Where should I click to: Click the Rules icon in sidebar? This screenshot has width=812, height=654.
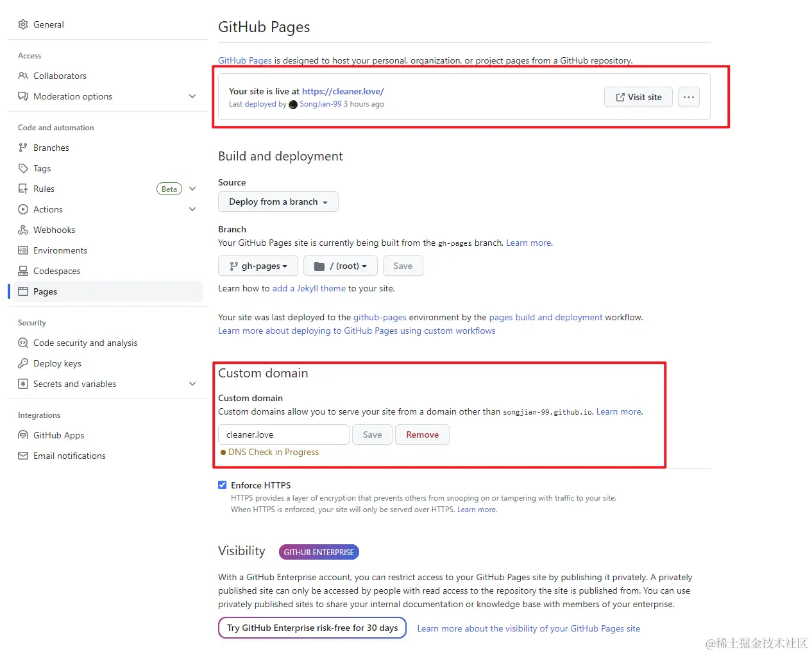(x=23, y=189)
